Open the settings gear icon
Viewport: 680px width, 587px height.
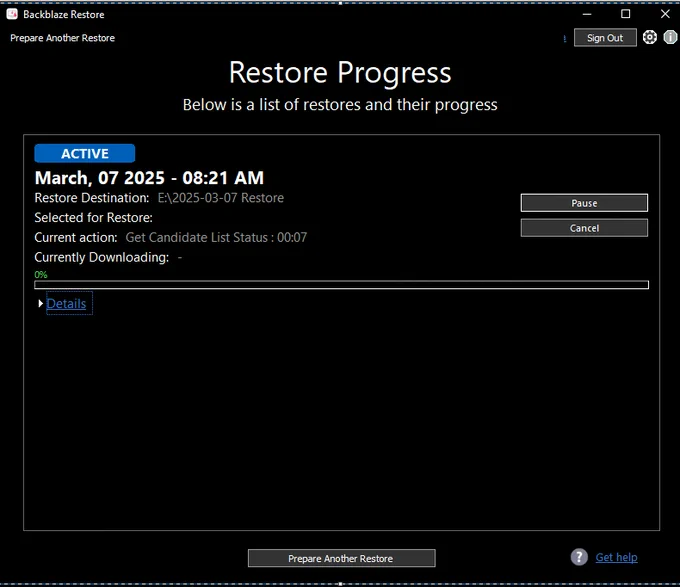pos(649,37)
